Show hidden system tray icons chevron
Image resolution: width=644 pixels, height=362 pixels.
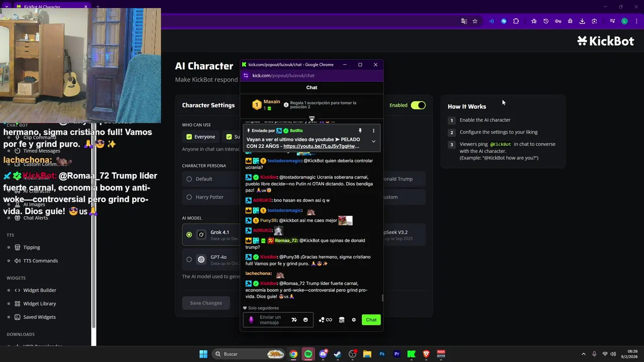[x=584, y=354]
